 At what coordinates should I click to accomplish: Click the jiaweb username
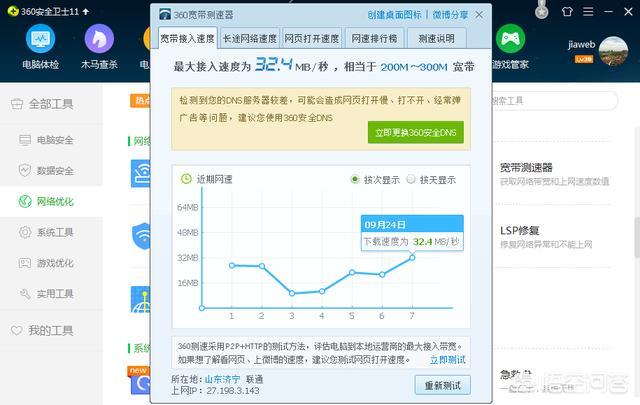[581, 45]
